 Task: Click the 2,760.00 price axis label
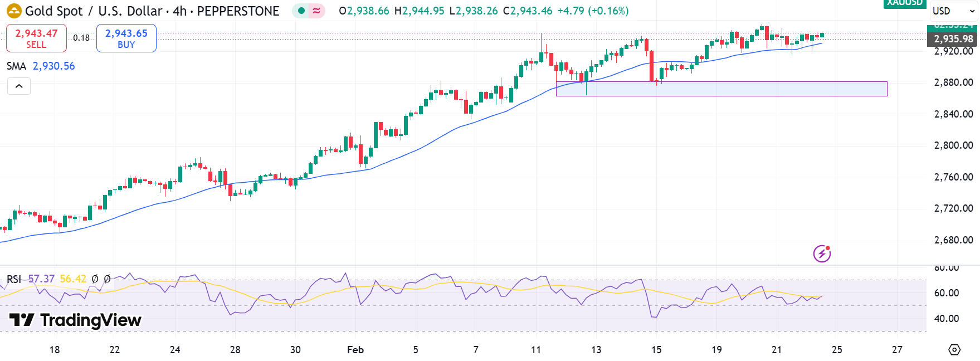coord(953,177)
